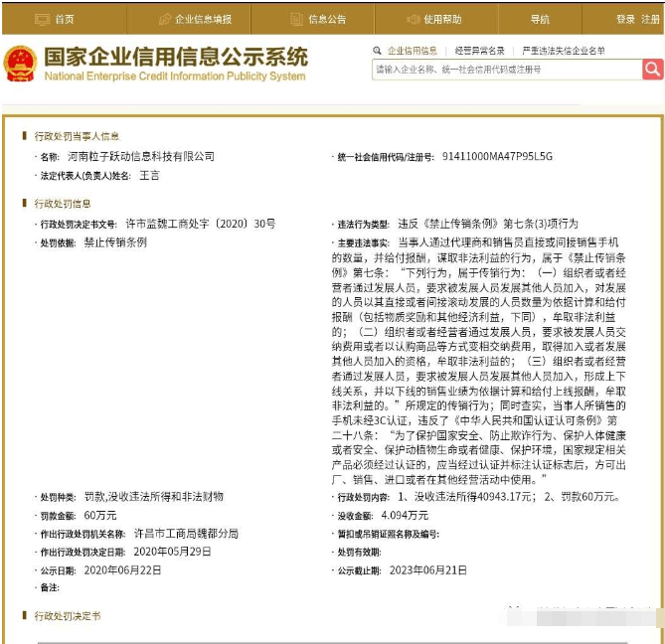
Task: Click the 行政处罚决定书 section header
Action: (68, 616)
